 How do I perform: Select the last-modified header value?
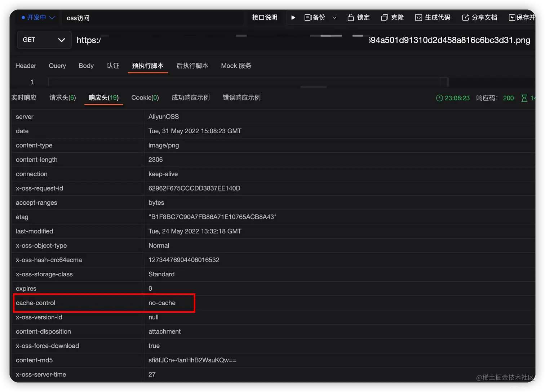(195, 231)
